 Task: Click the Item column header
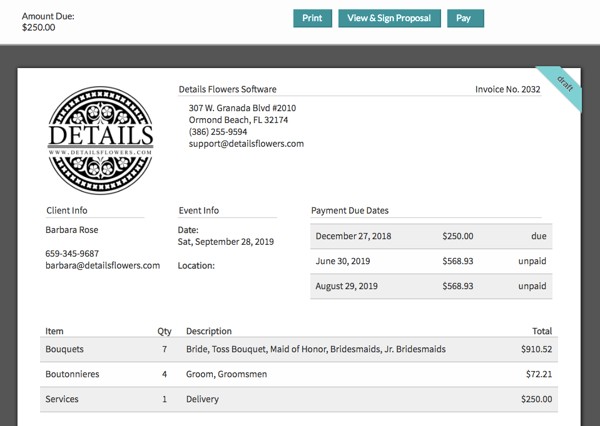[x=54, y=331]
